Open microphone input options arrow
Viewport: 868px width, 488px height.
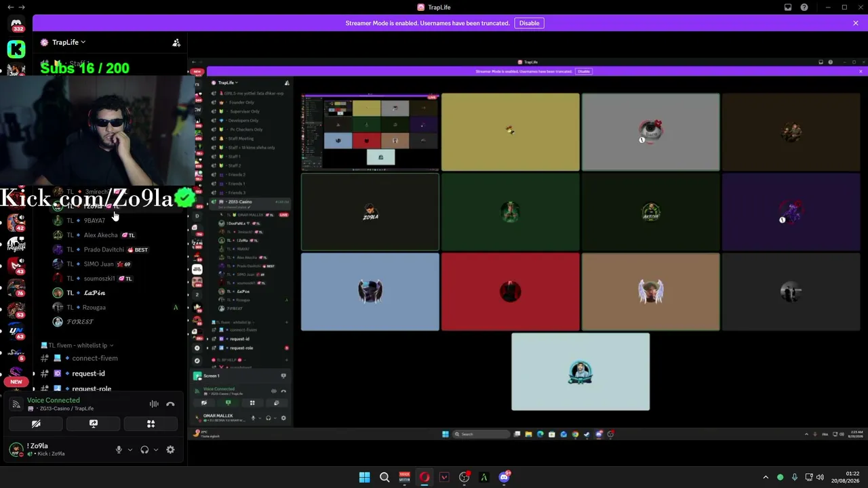coord(130,449)
